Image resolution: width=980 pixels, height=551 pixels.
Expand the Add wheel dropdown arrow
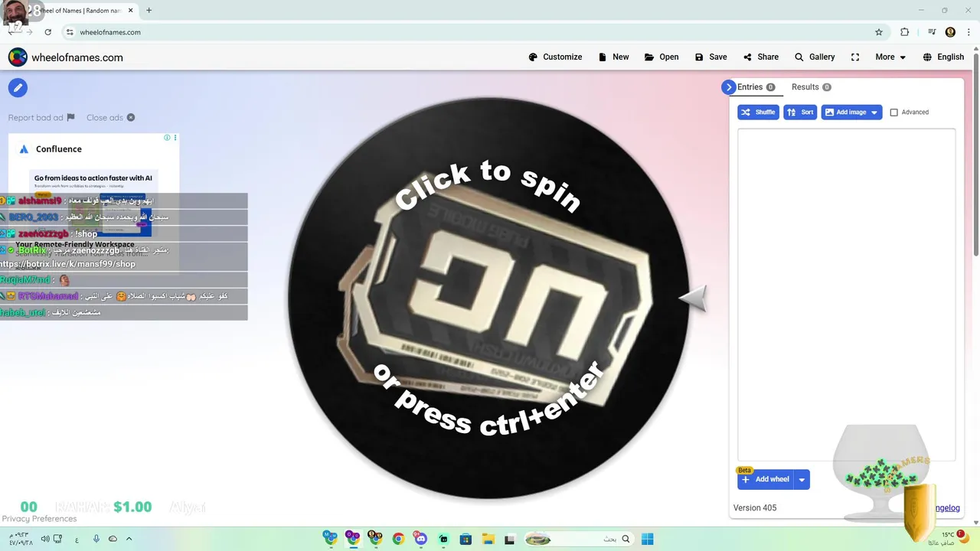point(802,480)
